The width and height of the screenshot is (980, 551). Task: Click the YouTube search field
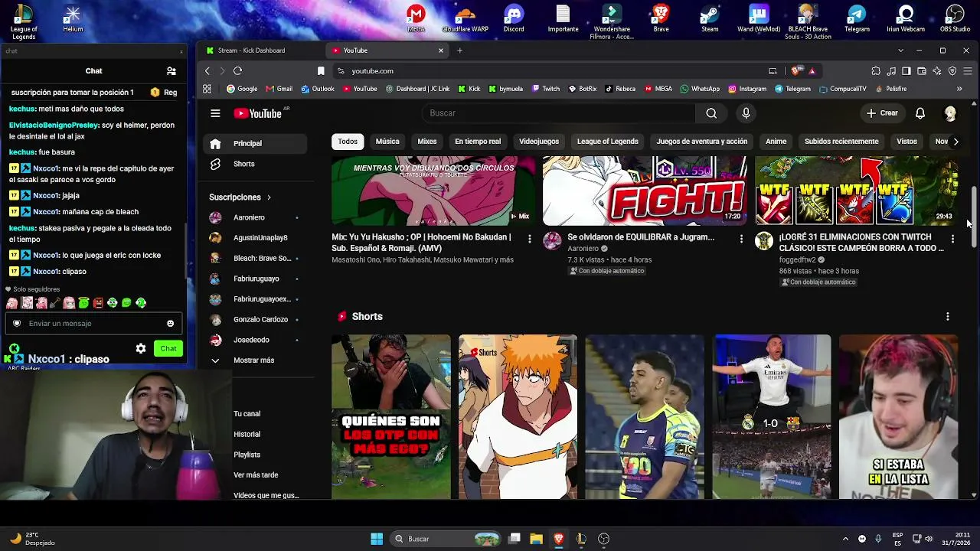coord(559,113)
